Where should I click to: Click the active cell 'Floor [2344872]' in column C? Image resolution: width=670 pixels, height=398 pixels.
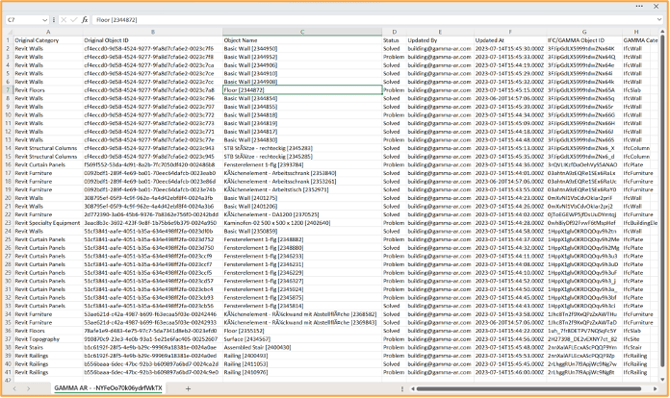click(x=302, y=90)
